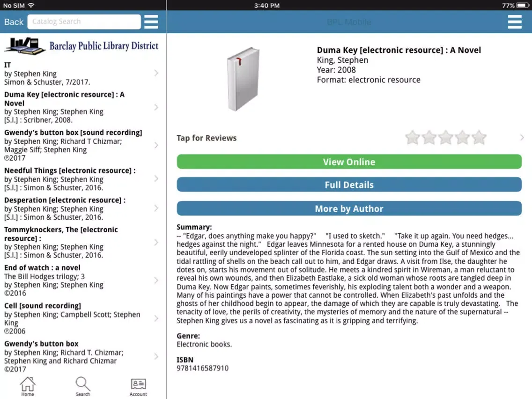532x399 pixels.
Task: Tap Year: 2008 text
Action: 336,70
